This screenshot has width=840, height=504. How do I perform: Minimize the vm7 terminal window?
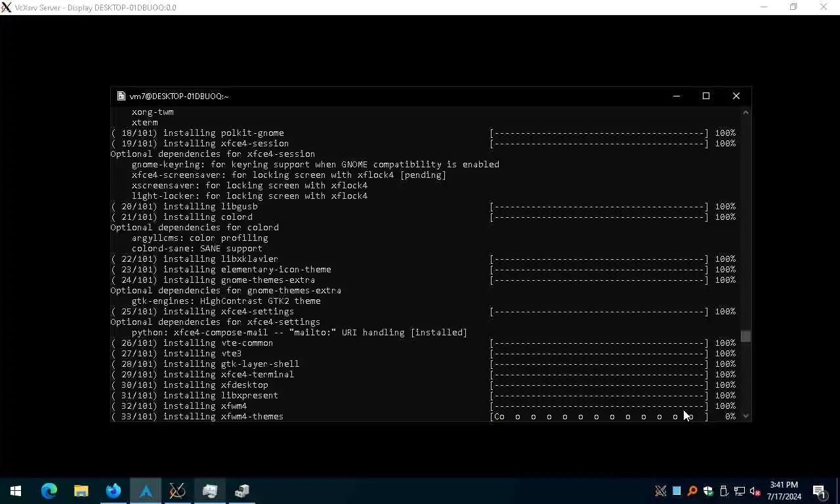point(677,96)
